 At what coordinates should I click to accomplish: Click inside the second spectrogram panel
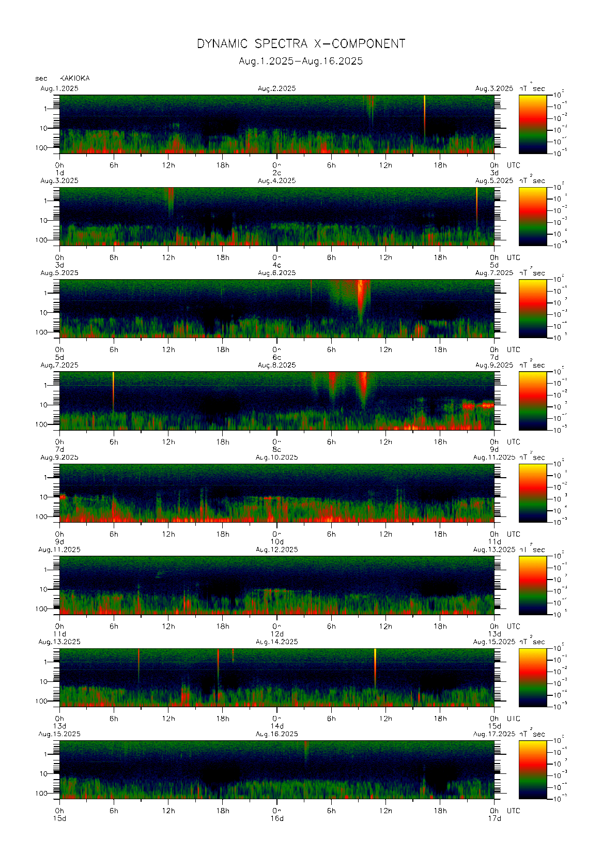[276, 216]
